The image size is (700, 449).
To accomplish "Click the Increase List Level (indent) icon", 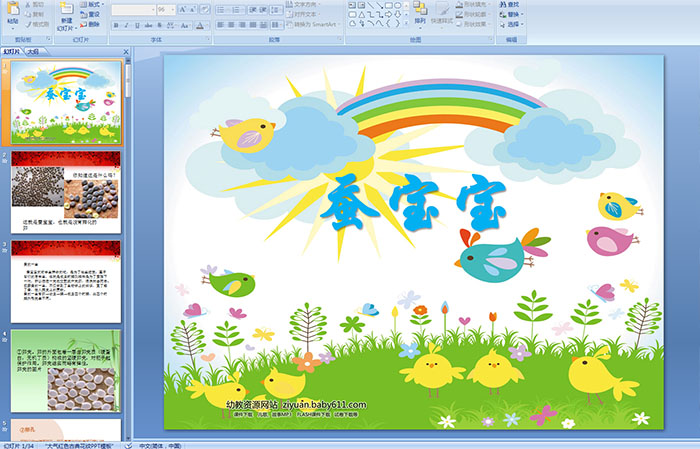I will coord(263,10).
